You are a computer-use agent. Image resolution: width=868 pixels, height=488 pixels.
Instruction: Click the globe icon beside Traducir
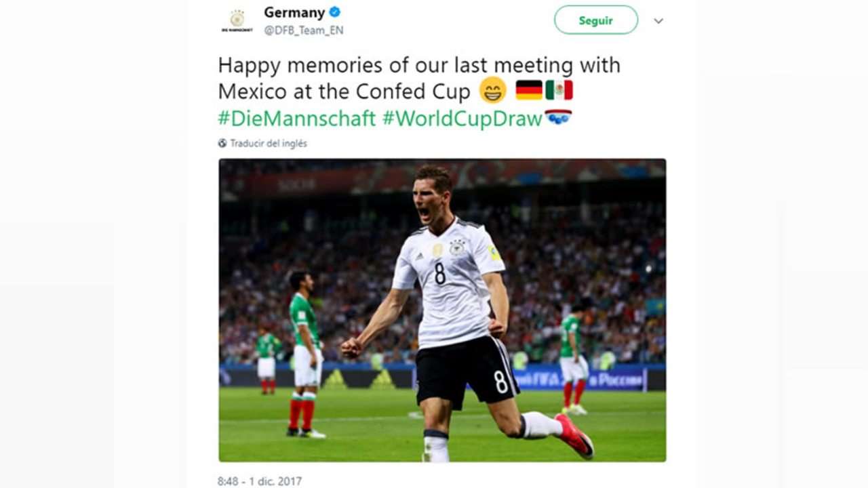point(222,144)
